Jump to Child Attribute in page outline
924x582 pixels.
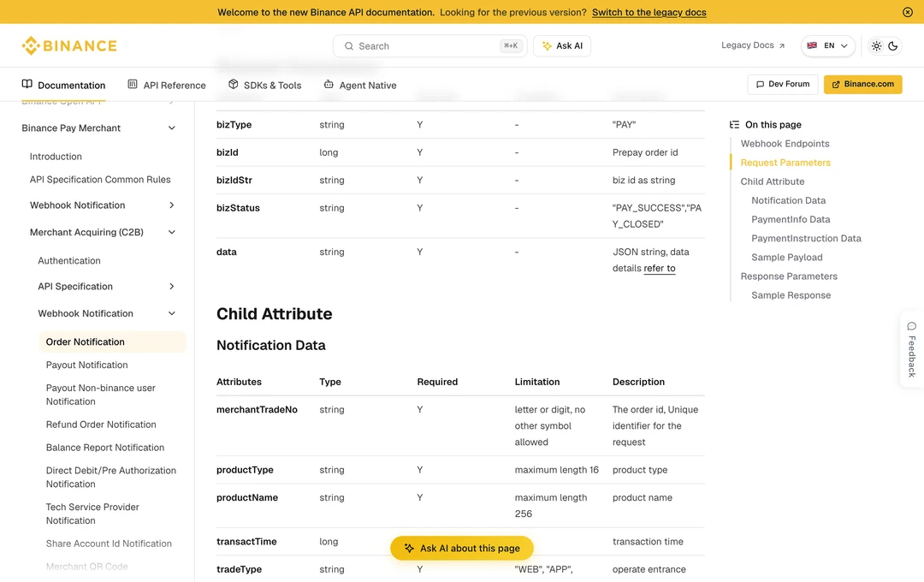tap(772, 181)
